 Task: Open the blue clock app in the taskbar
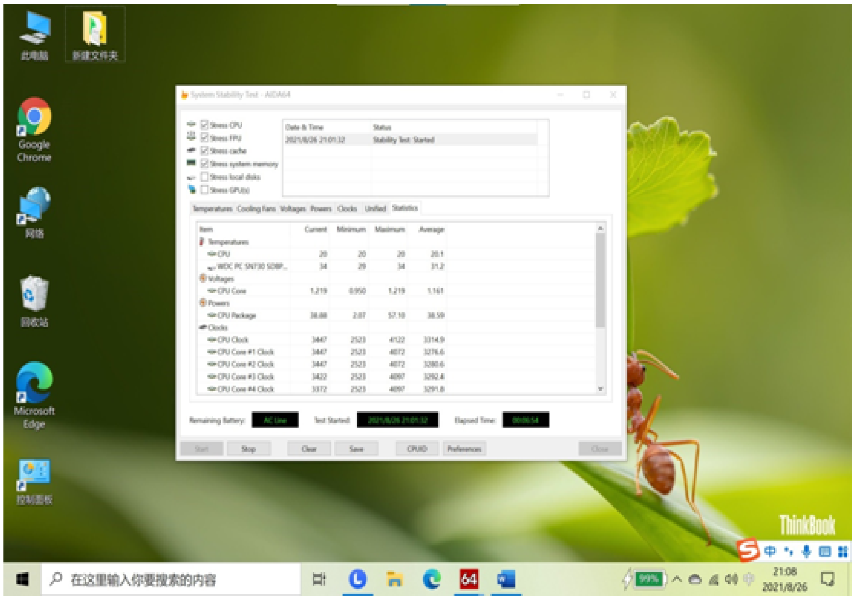pyautogui.click(x=357, y=580)
